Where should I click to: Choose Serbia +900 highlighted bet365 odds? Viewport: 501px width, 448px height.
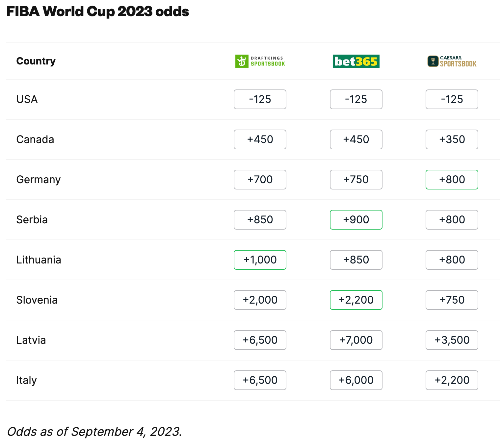[356, 220]
